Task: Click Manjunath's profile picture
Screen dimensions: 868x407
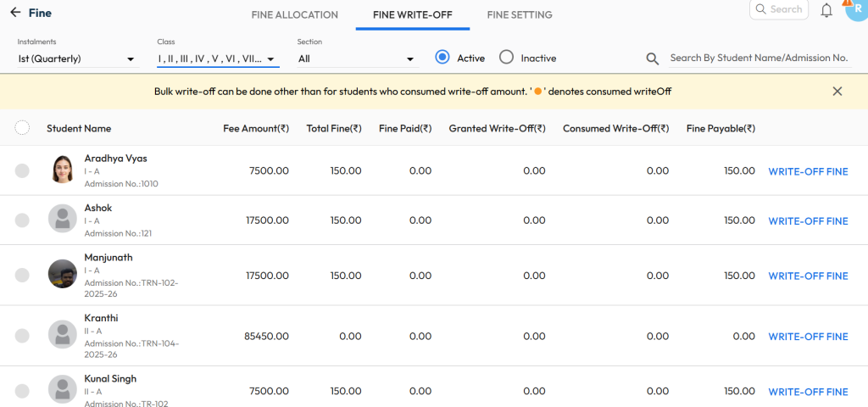Action: 63,276
